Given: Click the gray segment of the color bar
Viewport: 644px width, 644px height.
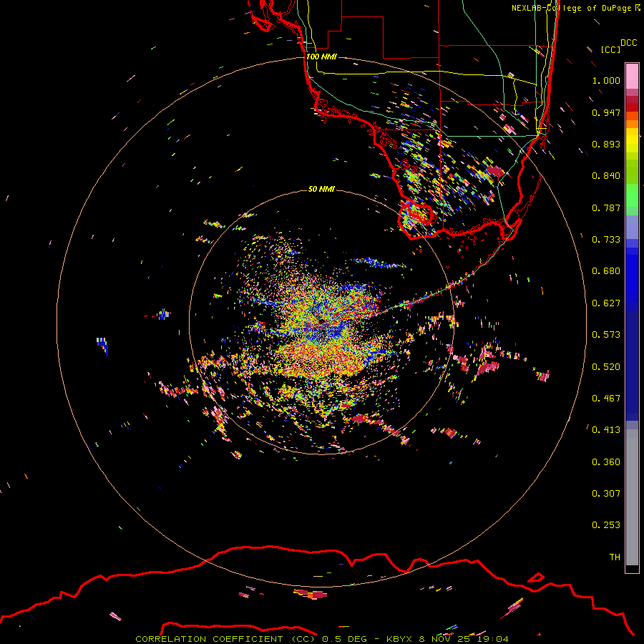Looking at the screenshot, I should [632, 497].
